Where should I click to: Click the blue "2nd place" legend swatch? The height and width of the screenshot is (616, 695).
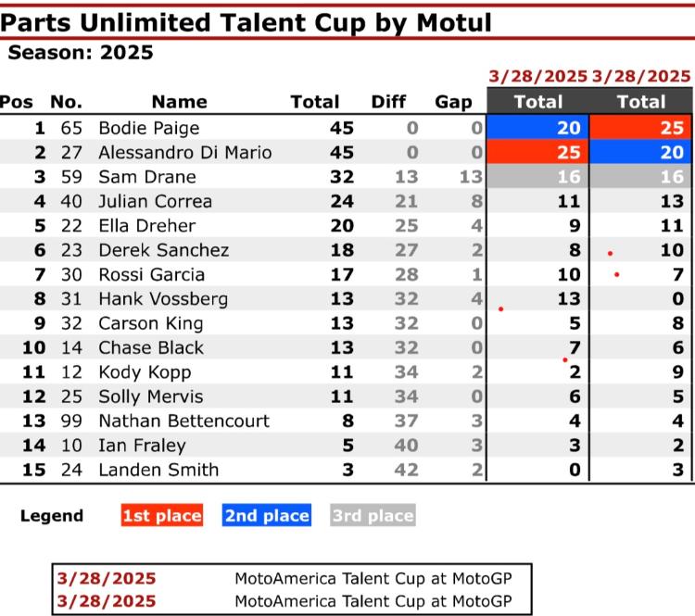[x=267, y=516]
